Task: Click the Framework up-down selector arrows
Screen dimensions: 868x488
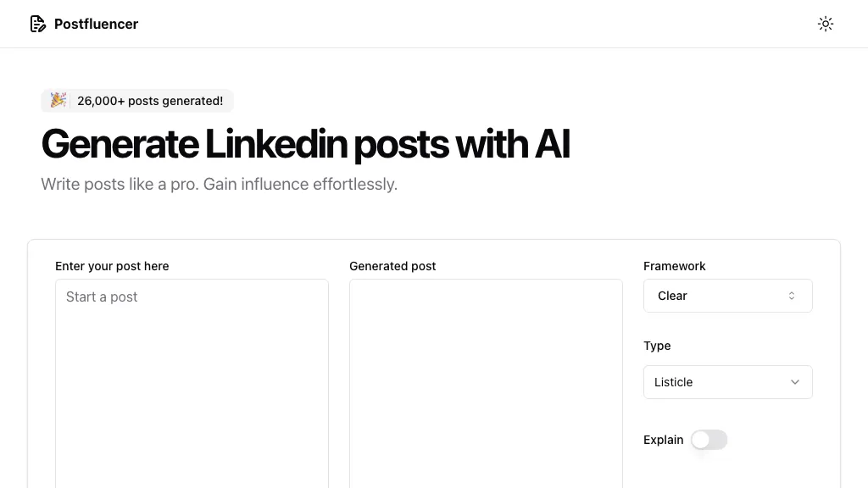Action: point(792,296)
